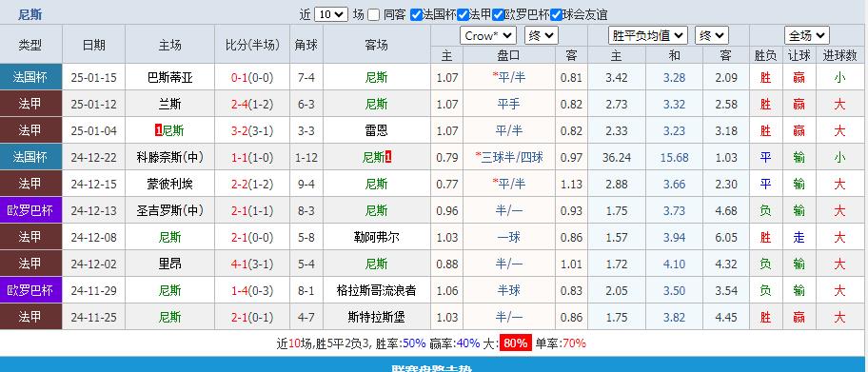Click the 1-4(0-3) score for 格拉斯哥流浪者 match
868x372 pixels.
click(252, 290)
